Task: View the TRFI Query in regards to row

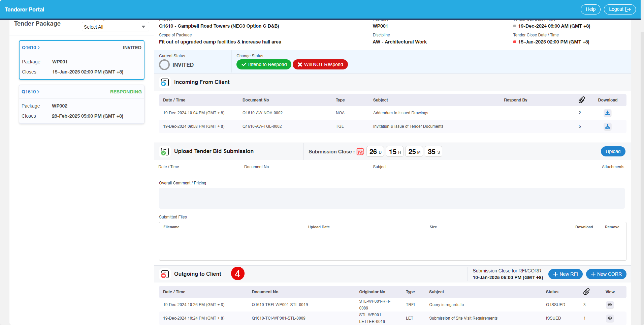Action: tap(610, 305)
